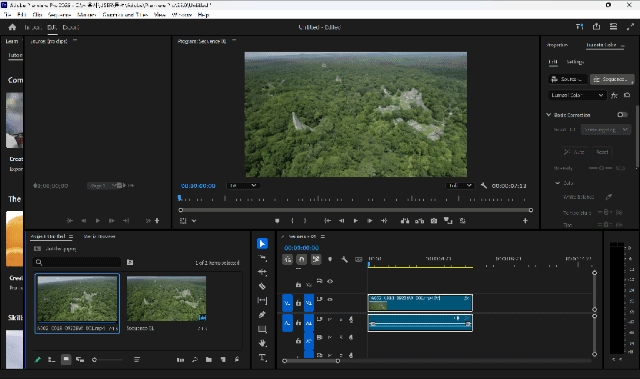Click the comparison view icon in Program monitor
The height and width of the screenshot is (379, 640).
448,221
